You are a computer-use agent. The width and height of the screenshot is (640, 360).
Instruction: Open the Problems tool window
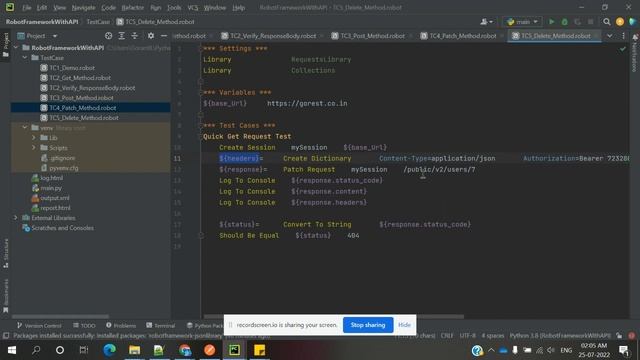[121, 325]
